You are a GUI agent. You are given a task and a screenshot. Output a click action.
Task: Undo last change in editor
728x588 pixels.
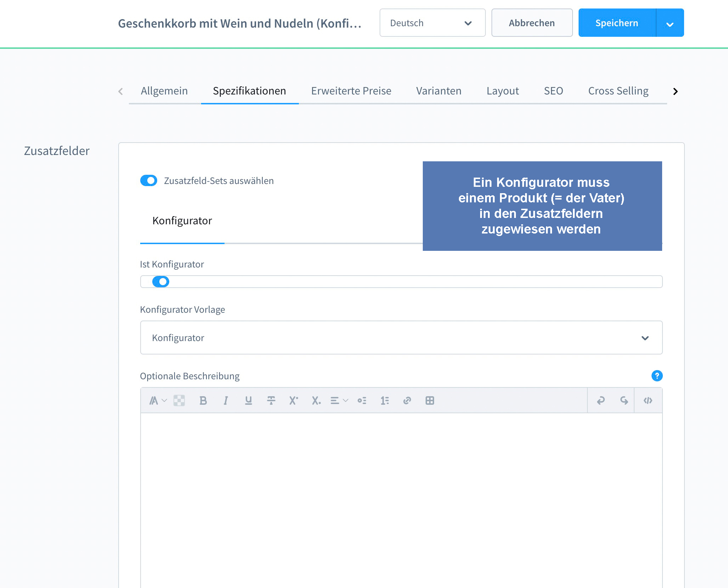[601, 400]
